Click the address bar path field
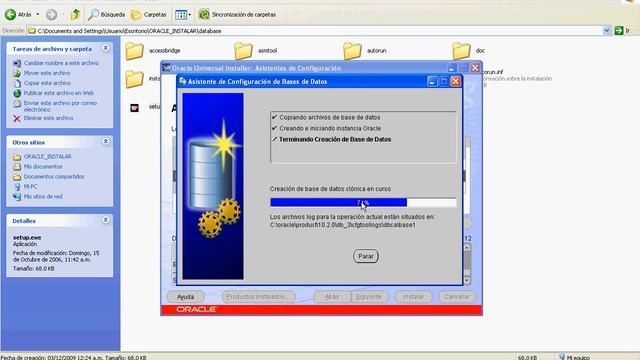Viewport: 640px width, 360px height. 314,31
